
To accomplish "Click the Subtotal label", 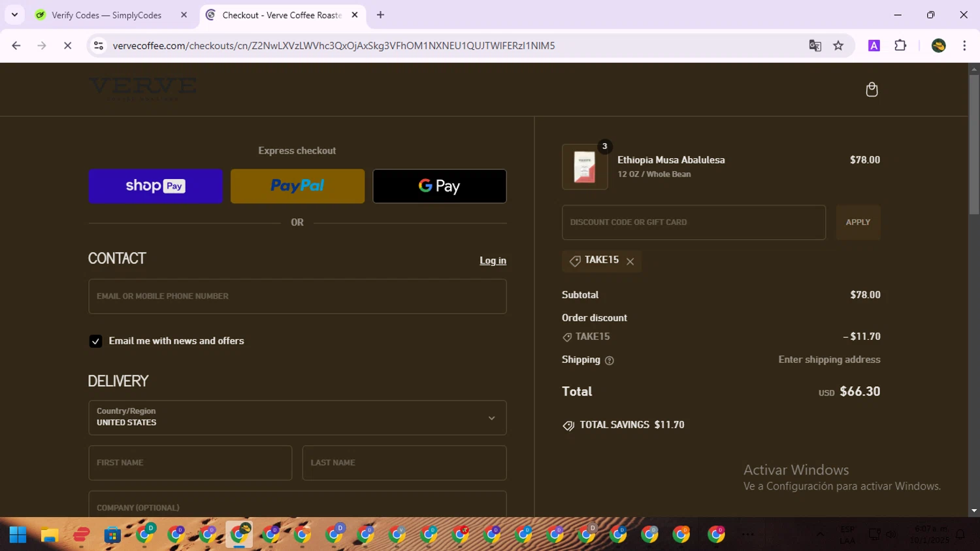I will tap(580, 295).
